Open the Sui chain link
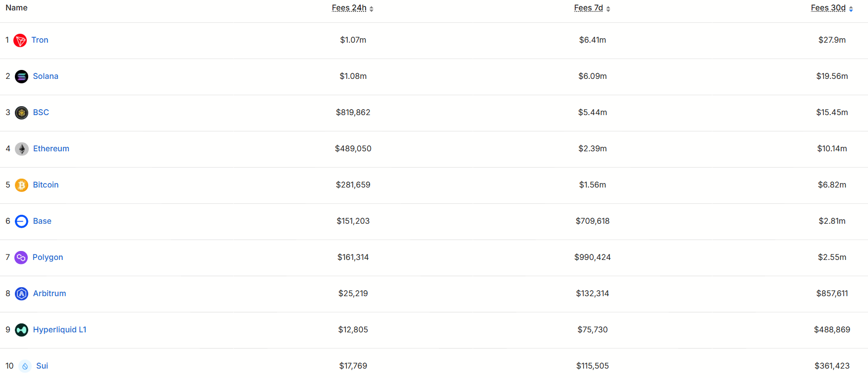The width and height of the screenshot is (868, 378). pyautogui.click(x=42, y=366)
